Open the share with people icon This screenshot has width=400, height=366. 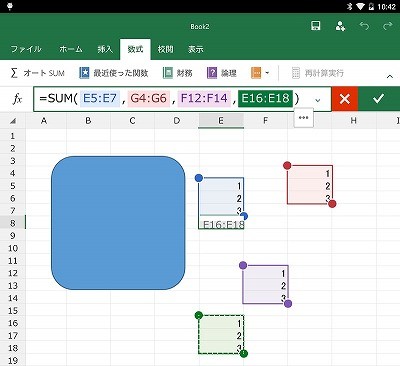[340, 26]
